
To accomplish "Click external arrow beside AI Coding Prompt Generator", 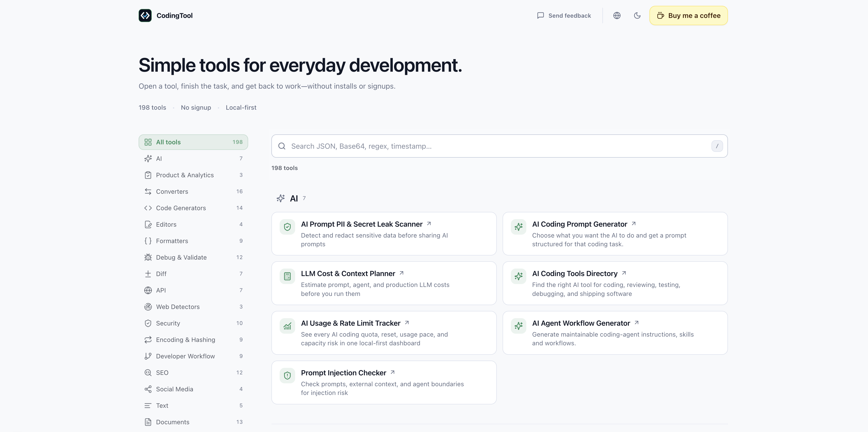I will pos(633,224).
